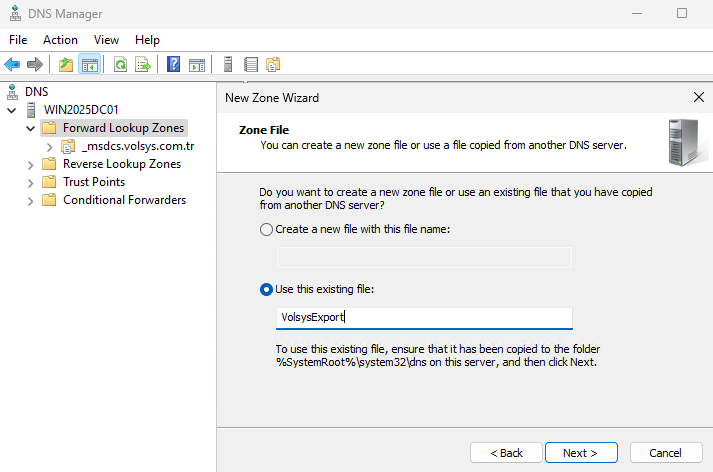Expand the Conditional Forwarders node
This screenshot has width=713, height=472.
tap(30, 200)
